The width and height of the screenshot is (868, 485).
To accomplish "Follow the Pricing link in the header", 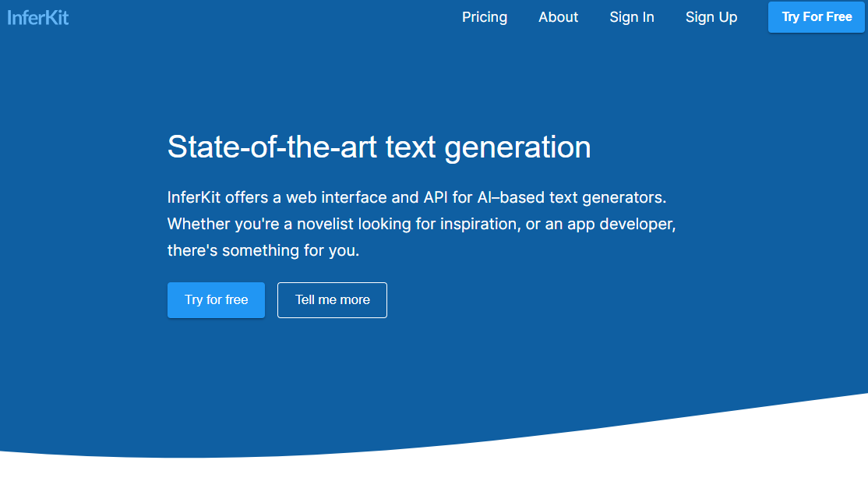I will click(x=484, y=17).
